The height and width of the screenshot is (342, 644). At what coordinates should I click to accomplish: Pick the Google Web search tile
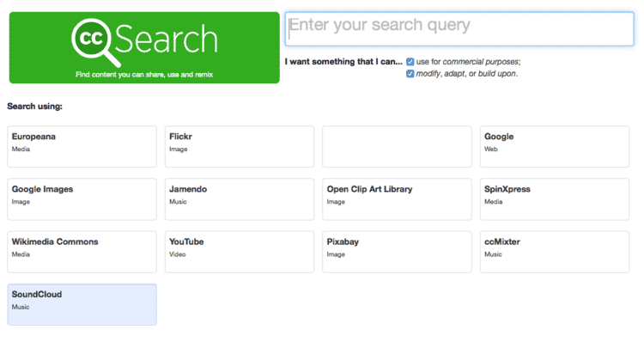pos(555,147)
